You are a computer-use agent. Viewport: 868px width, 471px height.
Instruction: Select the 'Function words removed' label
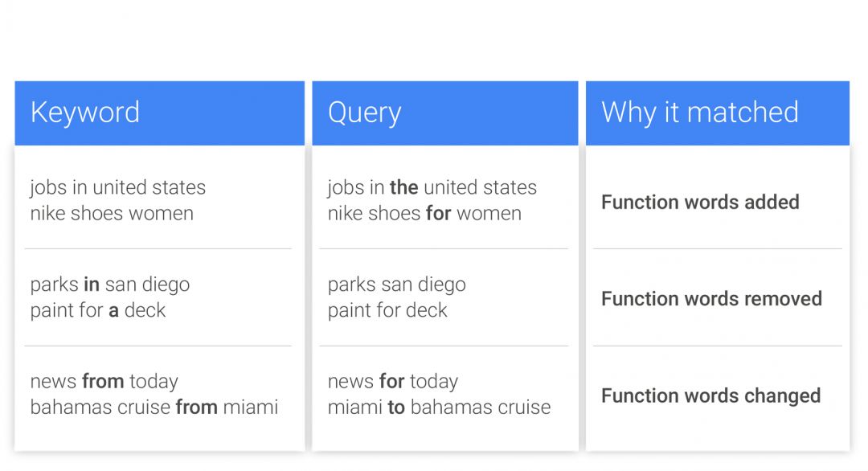[711, 299]
